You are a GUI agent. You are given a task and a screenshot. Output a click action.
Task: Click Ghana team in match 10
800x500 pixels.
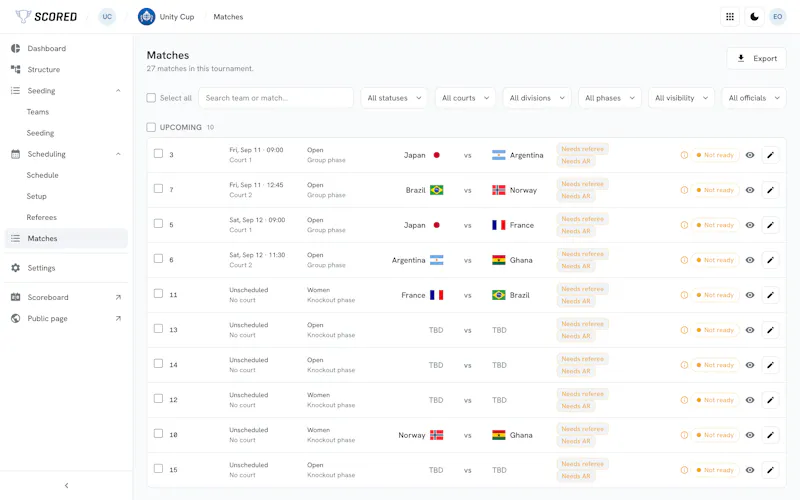click(x=512, y=435)
